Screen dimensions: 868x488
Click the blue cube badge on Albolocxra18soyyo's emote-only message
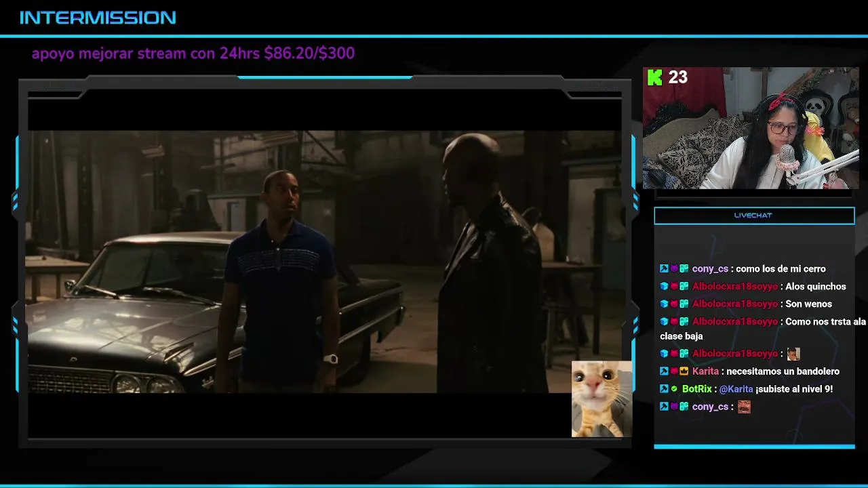click(664, 354)
